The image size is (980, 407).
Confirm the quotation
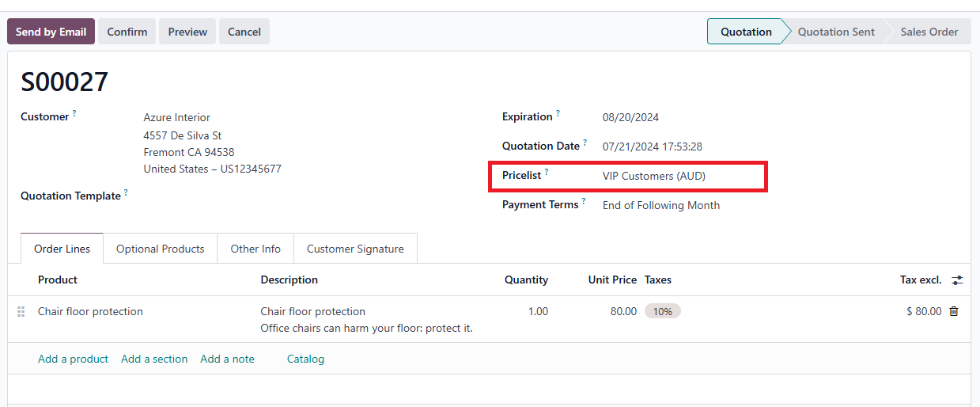pos(127,32)
